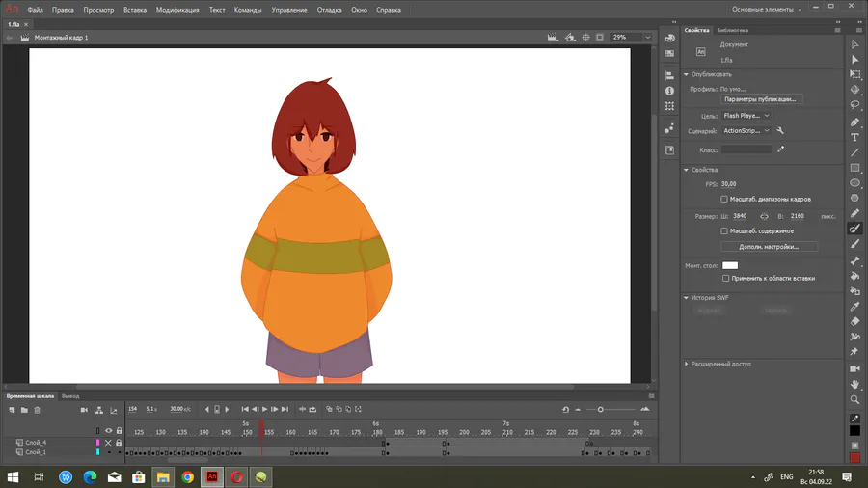
Task: Click the stage background color swatch
Action: tap(730, 265)
